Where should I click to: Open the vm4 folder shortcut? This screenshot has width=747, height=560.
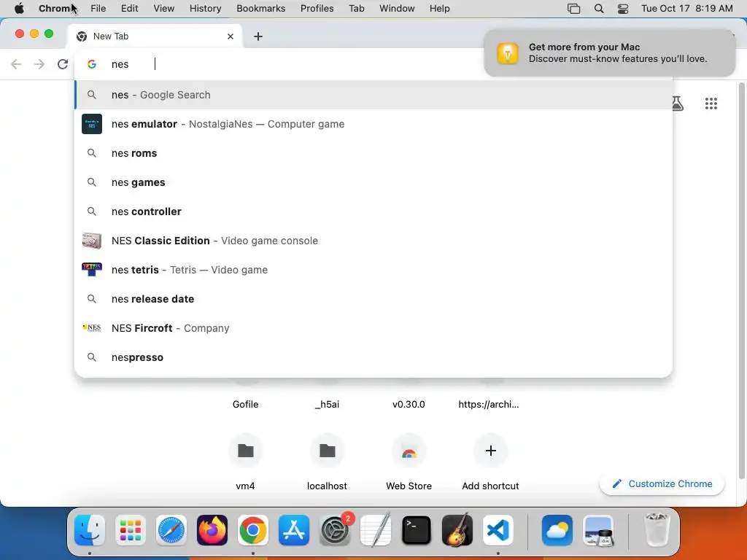pos(245,451)
